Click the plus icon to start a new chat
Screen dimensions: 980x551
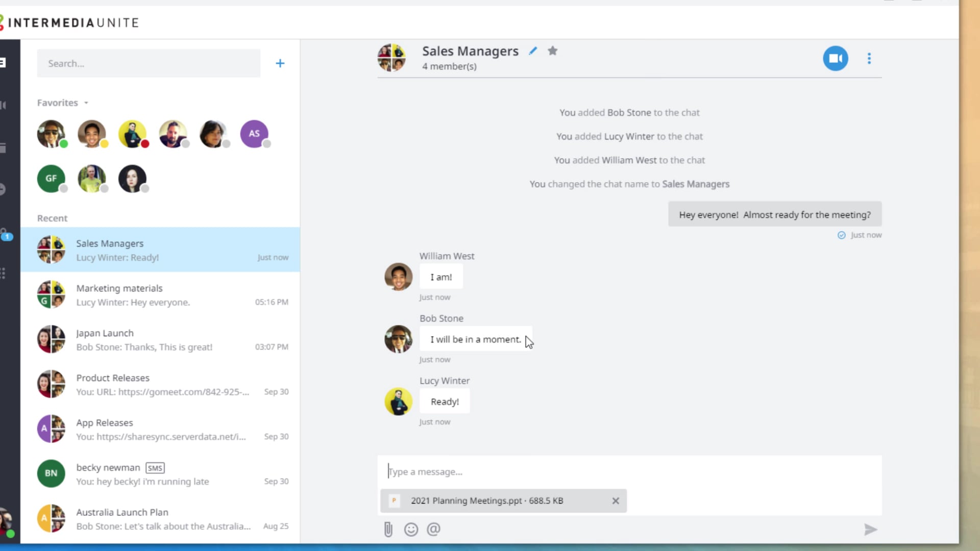pos(280,63)
